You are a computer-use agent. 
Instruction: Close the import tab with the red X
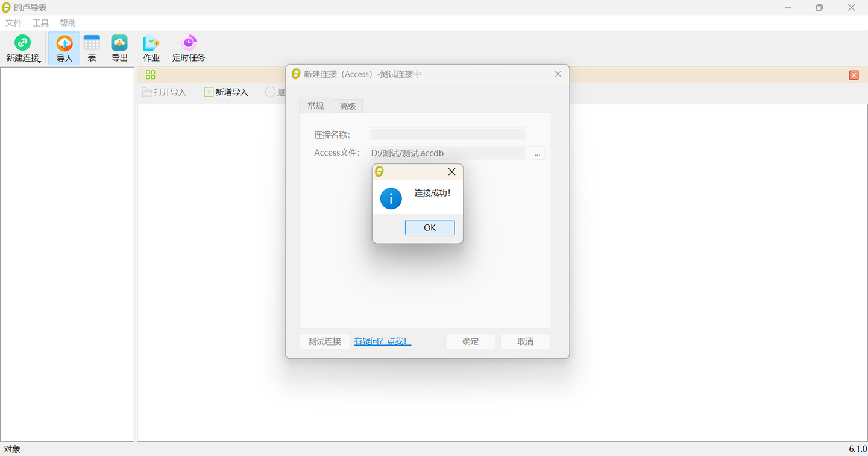point(854,75)
